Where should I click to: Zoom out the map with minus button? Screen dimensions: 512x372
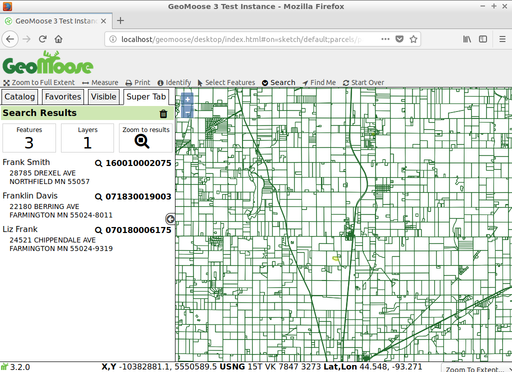click(x=187, y=112)
